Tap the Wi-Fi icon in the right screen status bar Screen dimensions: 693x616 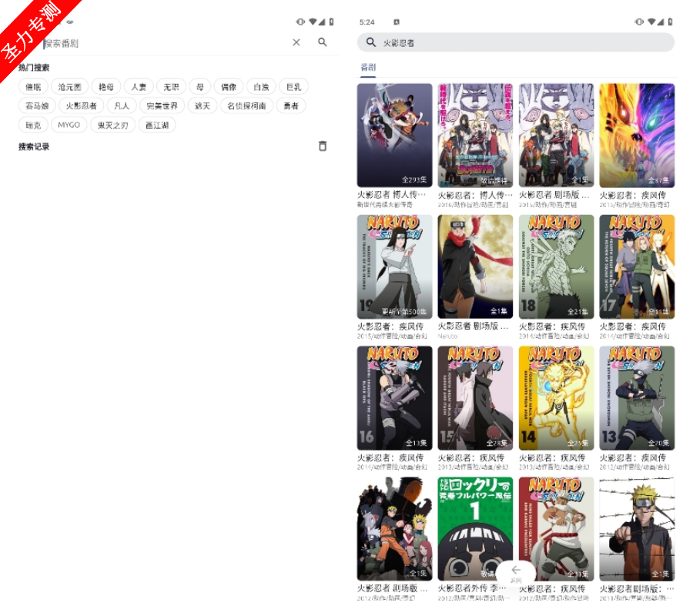[651, 22]
